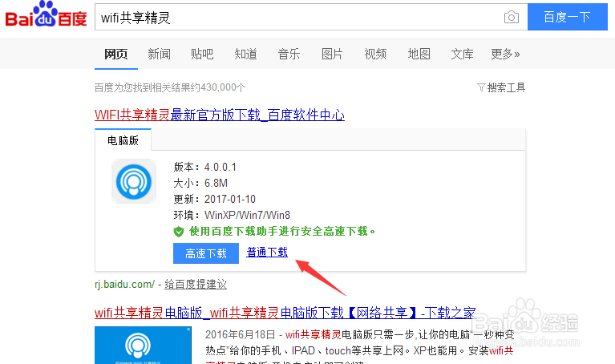Switch to the 文库 tab

[x=462, y=54]
